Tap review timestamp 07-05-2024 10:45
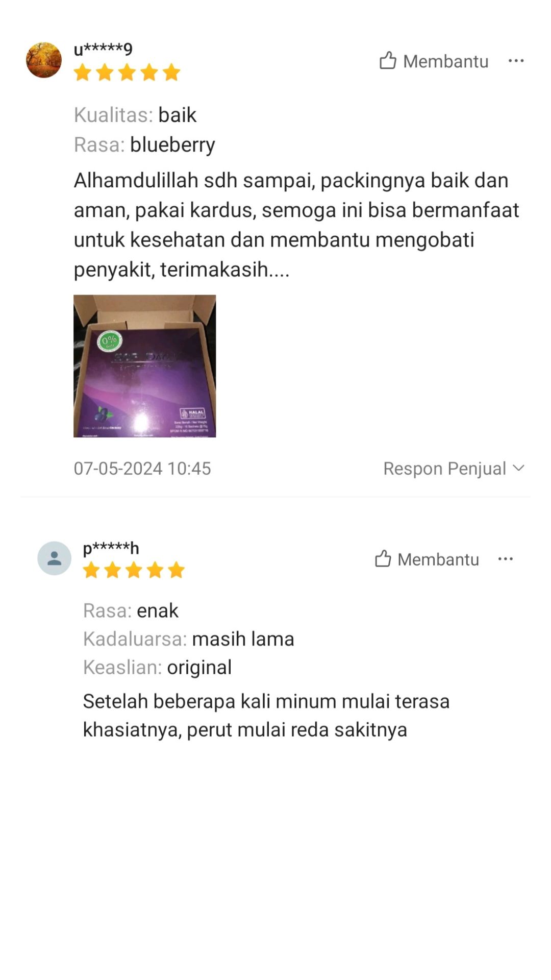Image resolution: width=551 pixels, height=980 pixels. coord(142,469)
